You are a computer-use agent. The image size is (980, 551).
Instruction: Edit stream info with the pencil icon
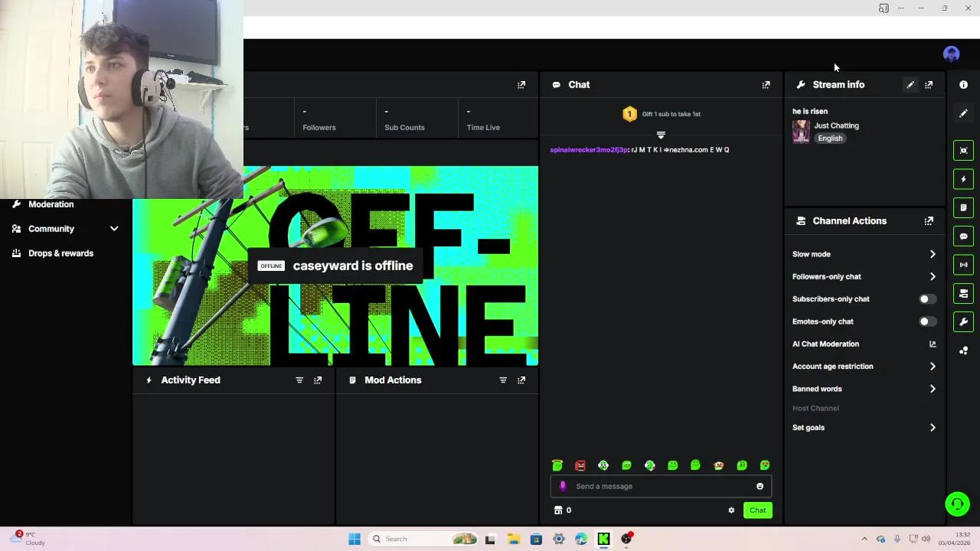[x=910, y=85]
